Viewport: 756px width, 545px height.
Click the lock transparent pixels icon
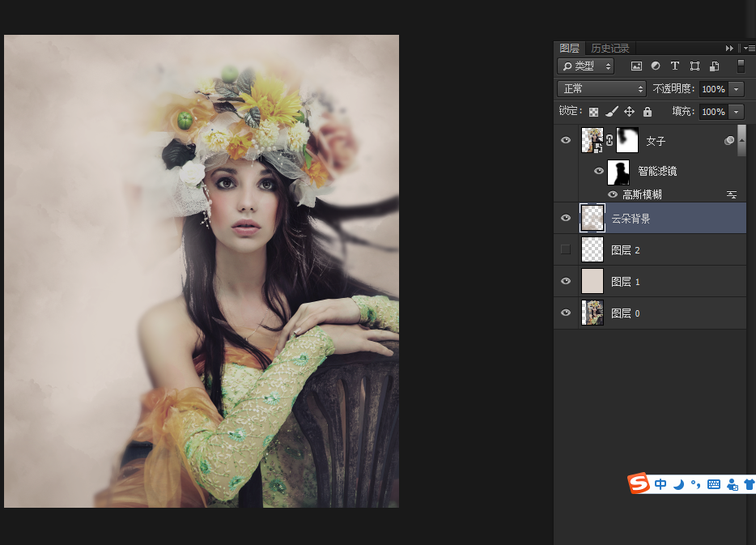tap(593, 112)
